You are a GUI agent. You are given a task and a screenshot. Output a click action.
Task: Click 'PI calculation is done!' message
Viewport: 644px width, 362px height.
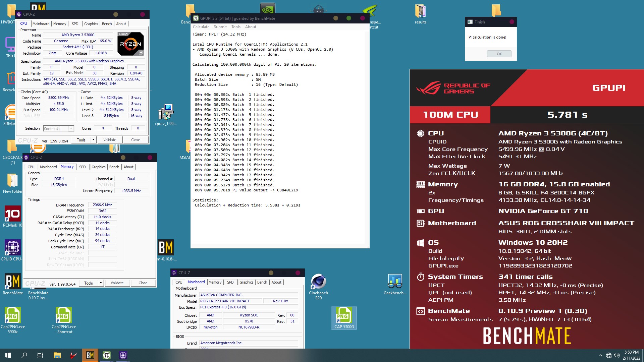point(487,37)
